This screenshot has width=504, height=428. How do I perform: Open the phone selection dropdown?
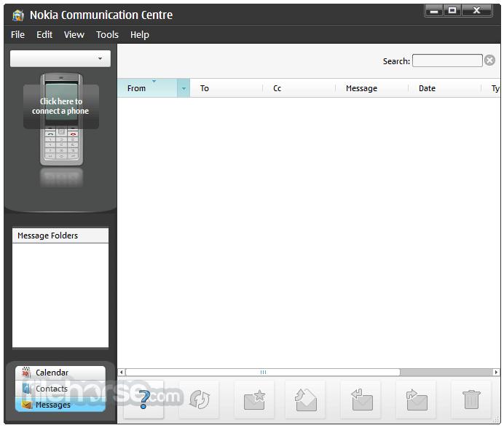(x=60, y=58)
